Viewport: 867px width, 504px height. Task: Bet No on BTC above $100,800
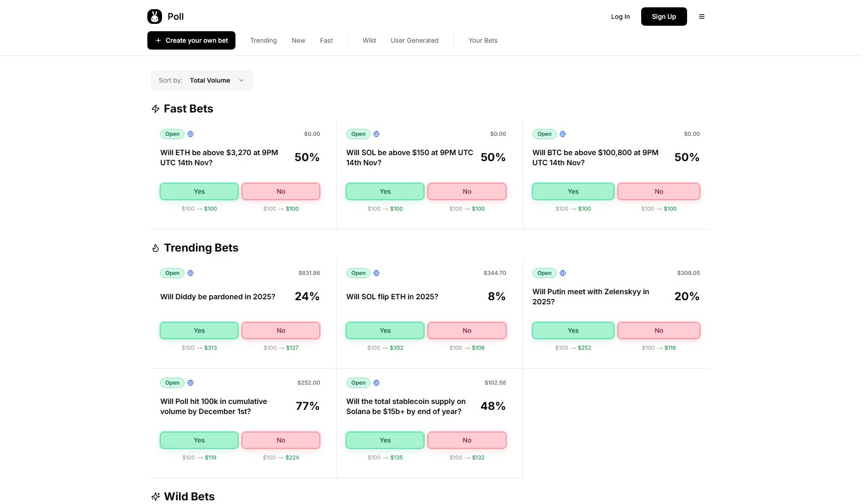pyautogui.click(x=659, y=191)
